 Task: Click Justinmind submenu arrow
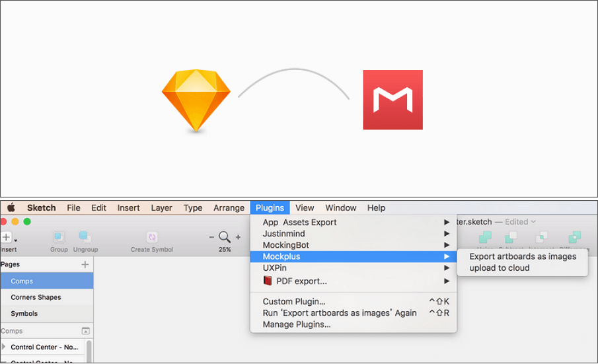(x=447, y=234)
